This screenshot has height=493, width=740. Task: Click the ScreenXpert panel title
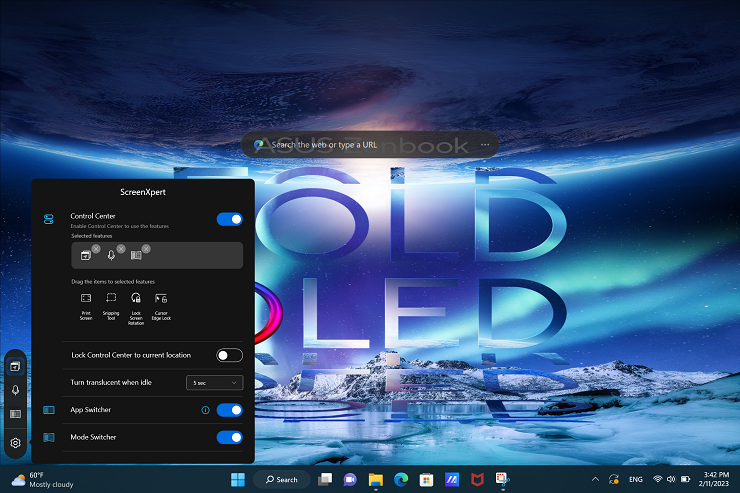click(143, 192)
